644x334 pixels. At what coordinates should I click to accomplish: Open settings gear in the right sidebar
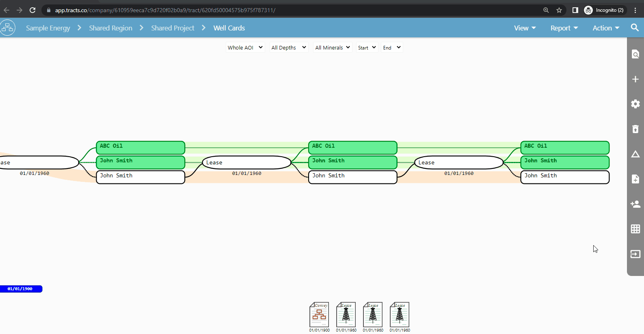tap(635, 104)
